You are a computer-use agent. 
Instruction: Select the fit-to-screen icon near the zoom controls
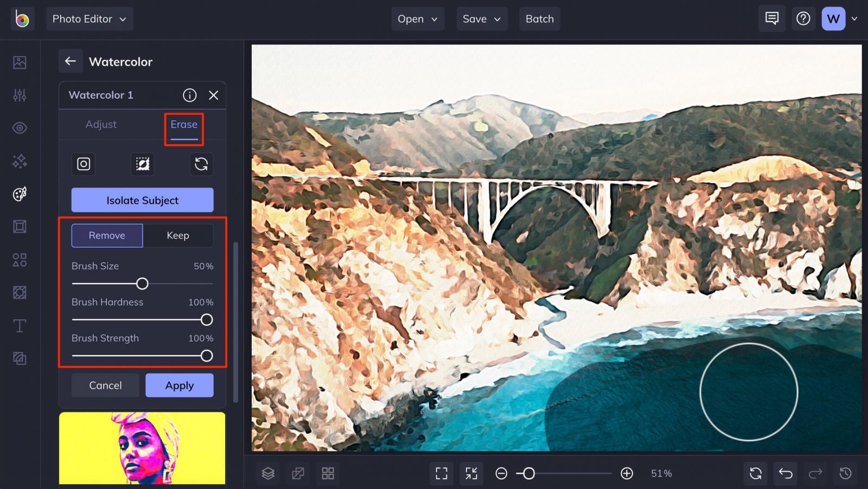tap(471, 473)
